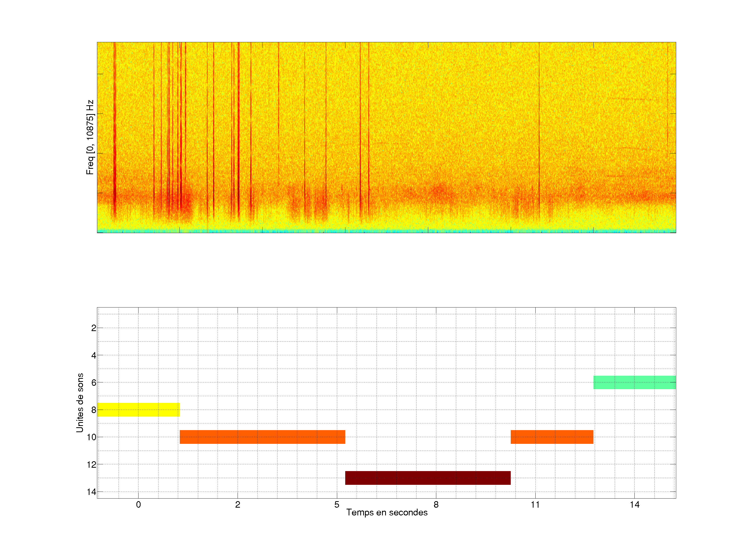This screenshot has width=747, height=560.
Task: Click the cyan band at the spectrogram bottom
Action: [387, 231]
